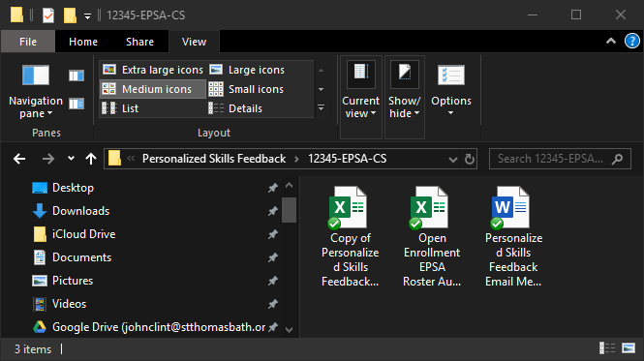Viewport: 644px width, 361px height.
Task: Open the Current view dropdown
Action: coord(360,97)
